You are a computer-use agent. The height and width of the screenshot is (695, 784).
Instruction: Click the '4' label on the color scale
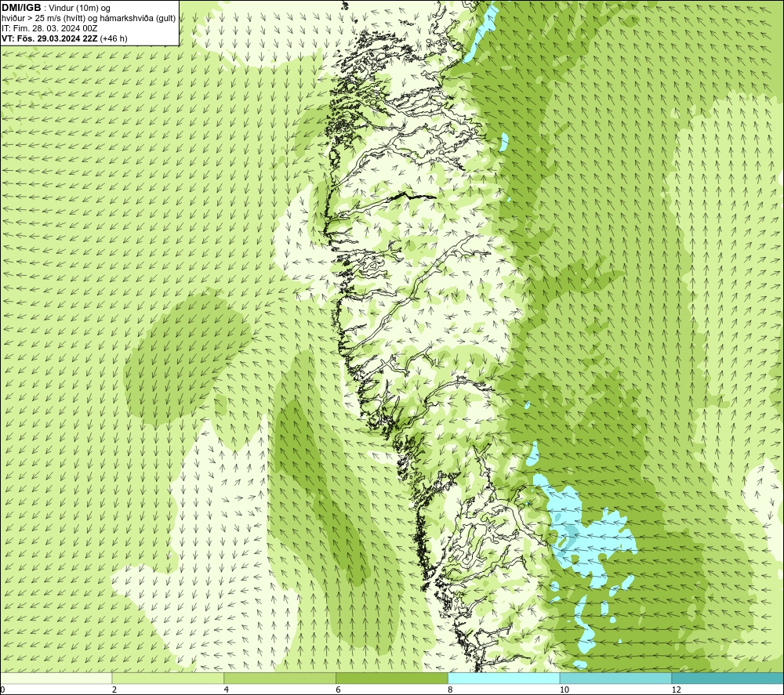click(227, 690)
